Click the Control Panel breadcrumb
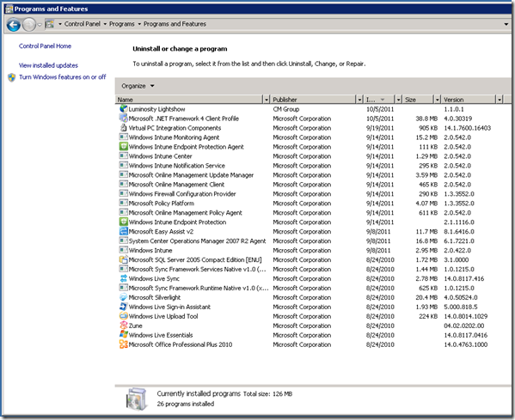The height and width of the screenshot is (420, 515). tap(83, 24)
